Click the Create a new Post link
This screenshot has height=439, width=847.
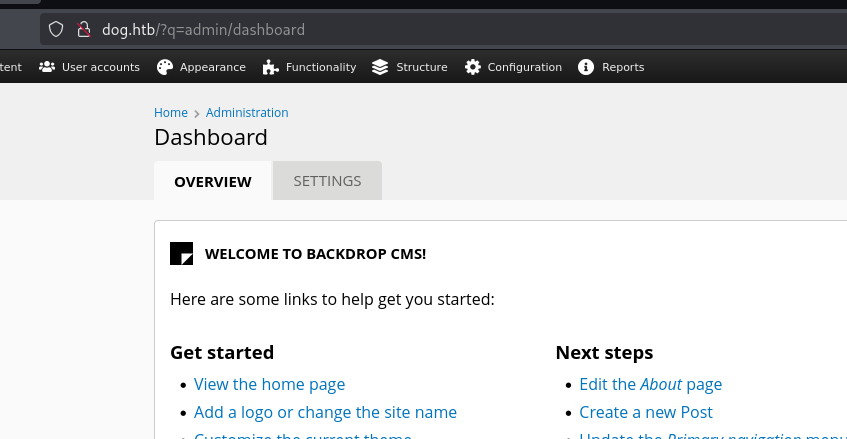645,412
